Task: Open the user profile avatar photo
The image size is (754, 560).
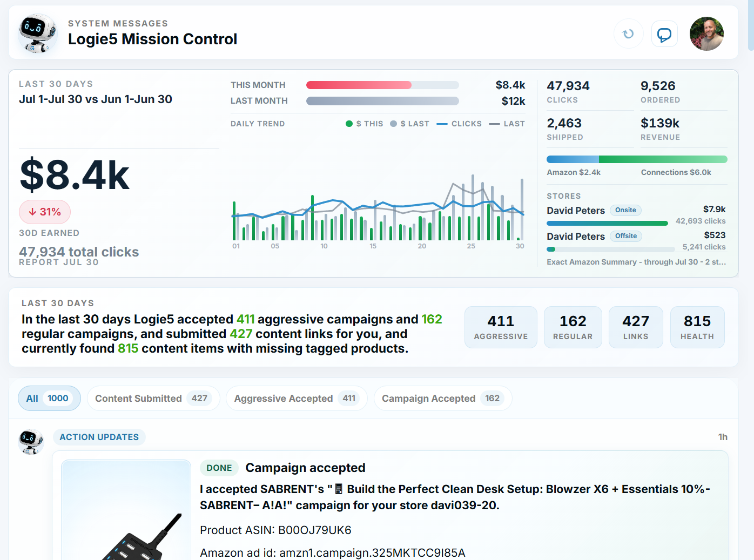Action: point(706,34)
